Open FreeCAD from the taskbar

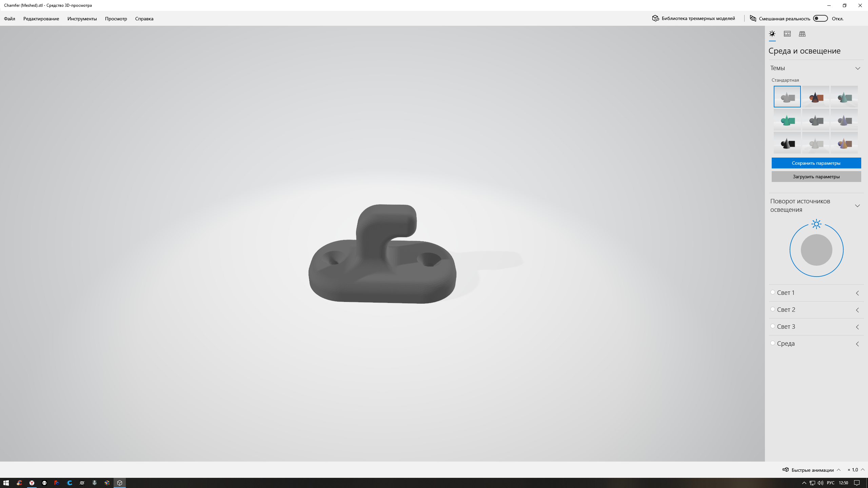57,483
